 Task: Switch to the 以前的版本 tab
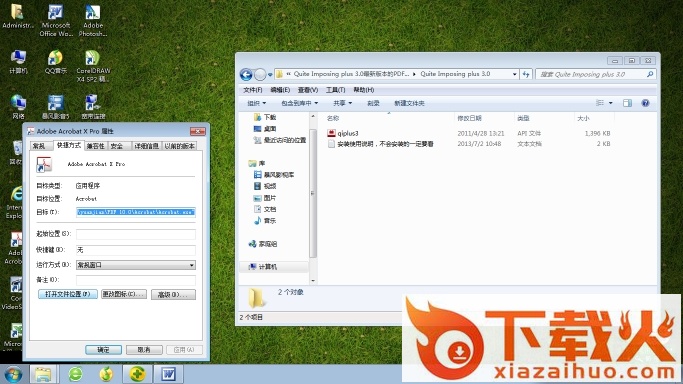click(x=179, y=146)
